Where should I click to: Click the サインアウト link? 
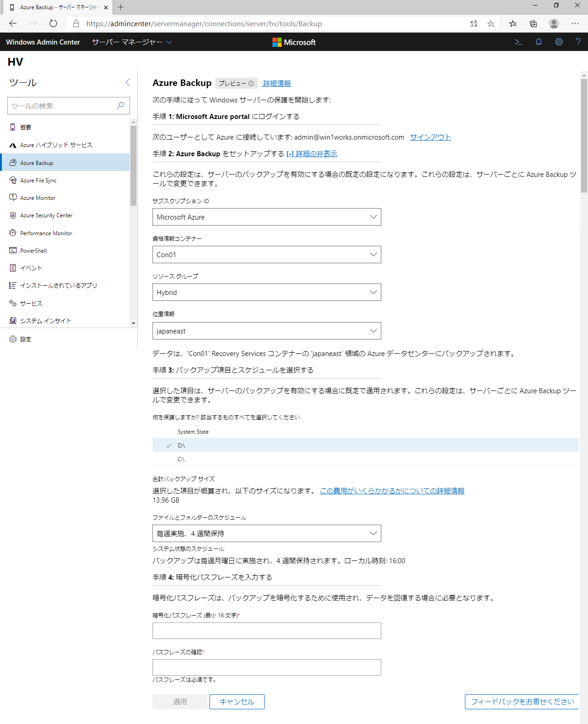[430, 137]
